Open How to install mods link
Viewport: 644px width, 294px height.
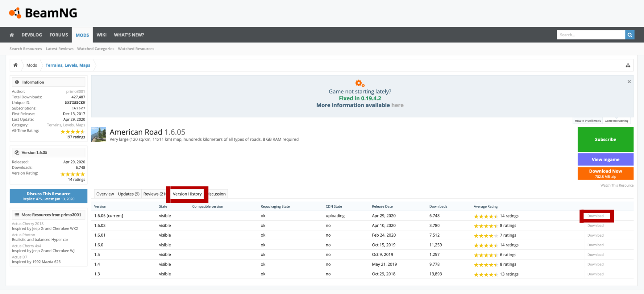pyautogui.click(x=588, y=121)
